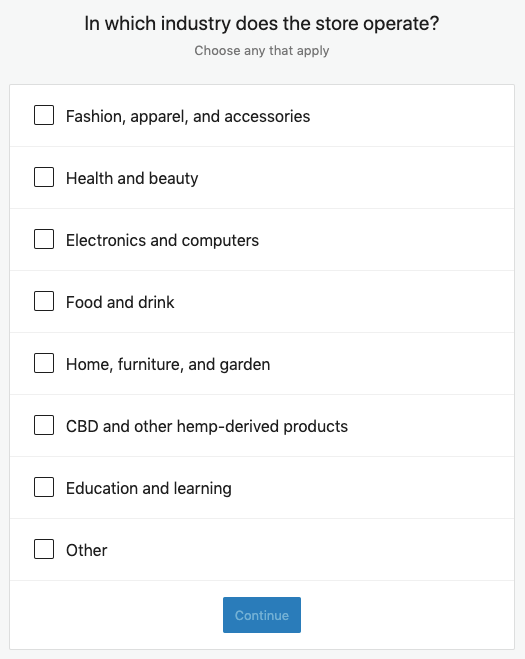Tick the Health and beauty checkbox
Screen dimensions: 525x659
(44, 177)
